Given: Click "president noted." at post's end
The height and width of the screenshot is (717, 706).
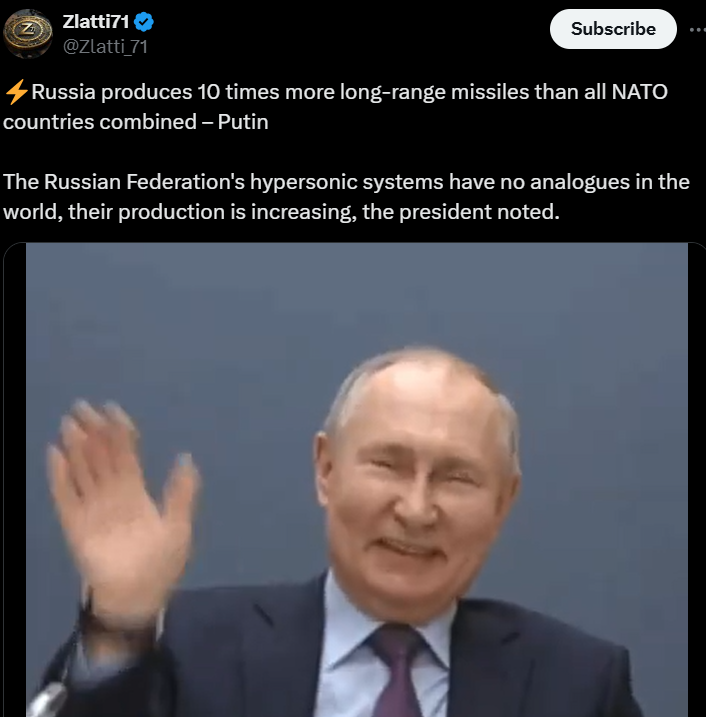Looking at the screenshot, I should tap(479, 212).
